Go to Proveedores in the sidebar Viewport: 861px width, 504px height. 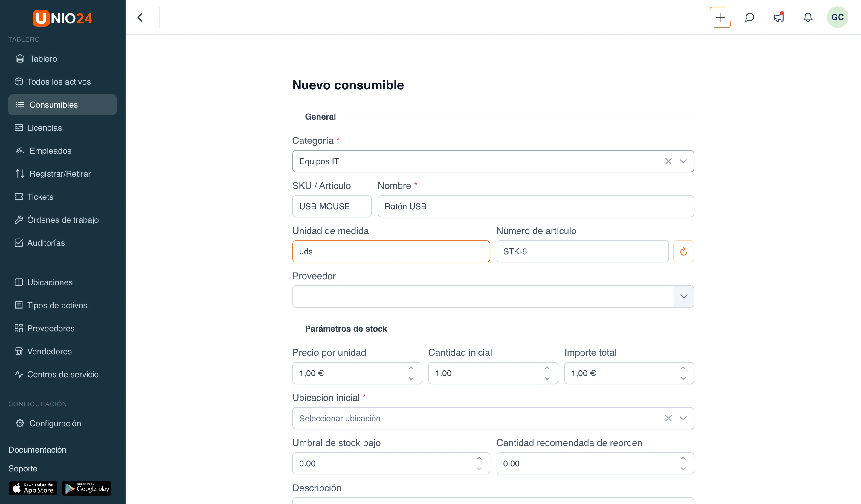62,328
